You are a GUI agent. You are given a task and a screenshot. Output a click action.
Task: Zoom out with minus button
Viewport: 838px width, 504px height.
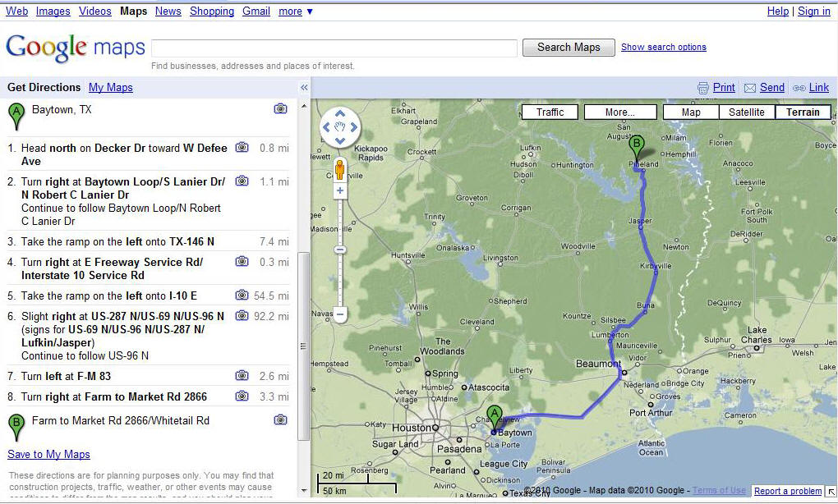(339, 314)
